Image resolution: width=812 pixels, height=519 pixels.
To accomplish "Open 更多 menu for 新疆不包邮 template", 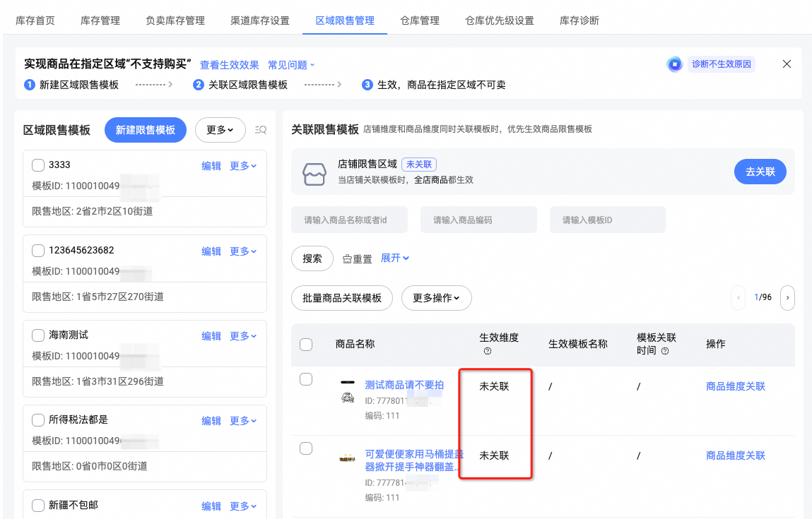I will 243,506.
